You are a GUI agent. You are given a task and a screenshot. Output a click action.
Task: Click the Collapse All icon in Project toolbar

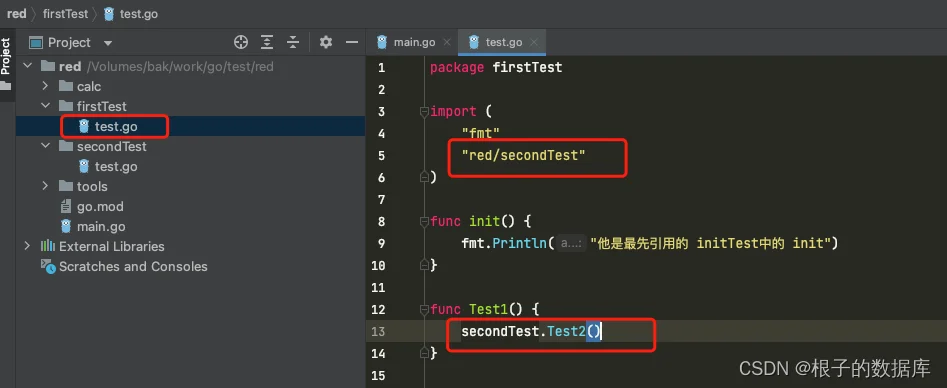tap(293, 42)
